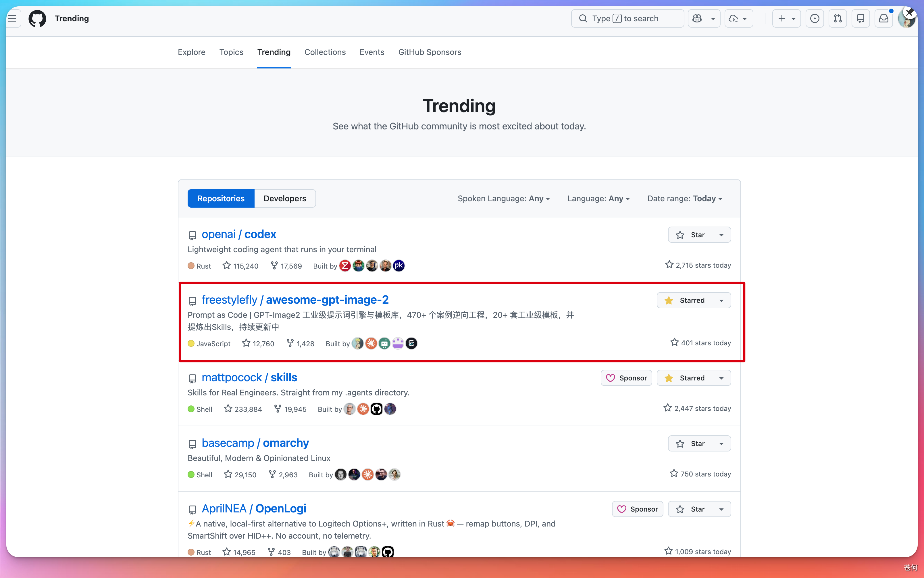This screenshot has height=578, width=924.
Task: Click the 'pk' contributor avatar of openai/codex
Action: pyautogui.click(x=399, y=266)
